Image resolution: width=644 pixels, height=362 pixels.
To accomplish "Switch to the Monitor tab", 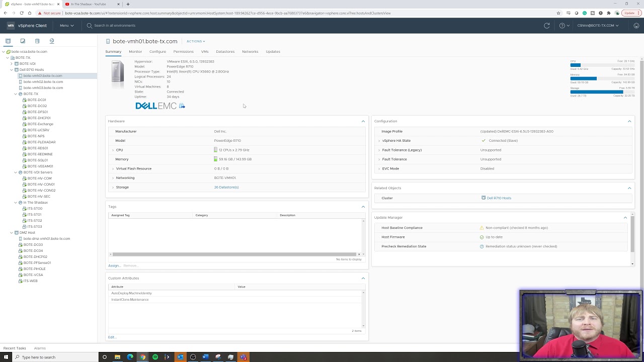I will tap(135, 52).
